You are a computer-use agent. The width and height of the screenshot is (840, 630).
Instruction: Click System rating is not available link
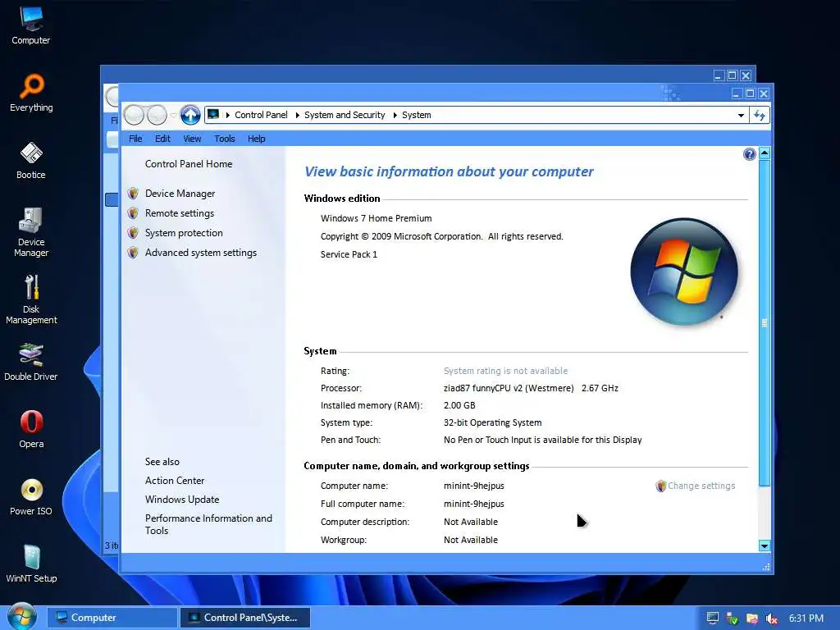[x=505, y=371]
